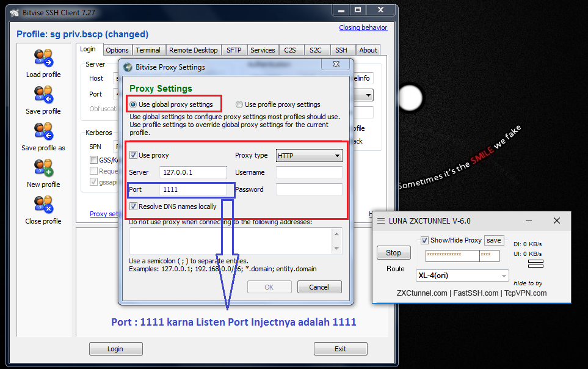Click the Login button
Viewport: 588px width, 369px height.
click(115, 349)
